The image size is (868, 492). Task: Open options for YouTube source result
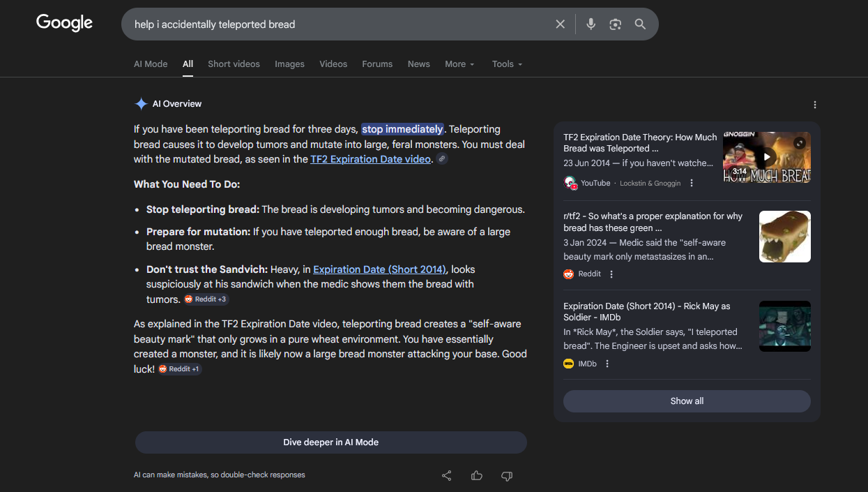pyautogui.click(x=692, y=183)
